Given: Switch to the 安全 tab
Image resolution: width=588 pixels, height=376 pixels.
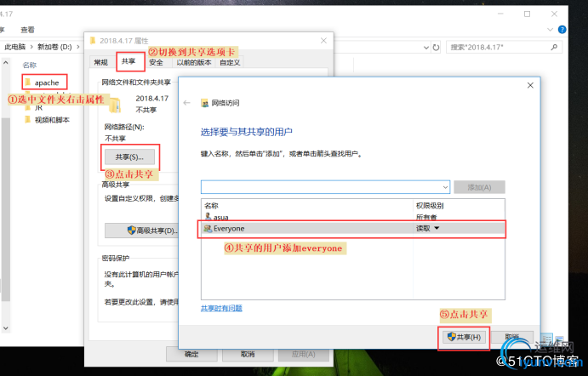Looking at the screenshot, I should (156, 63).
